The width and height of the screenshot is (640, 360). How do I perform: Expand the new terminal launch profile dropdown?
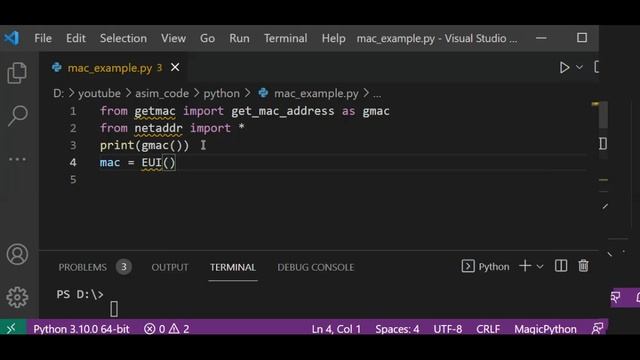[540, 267]
